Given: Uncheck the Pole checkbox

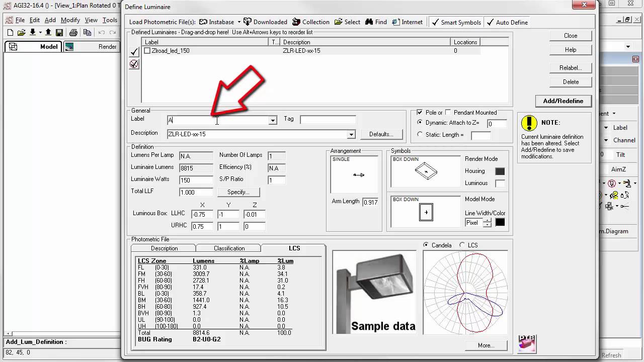Looking at the screenshot, I should [x=420, y=113].
